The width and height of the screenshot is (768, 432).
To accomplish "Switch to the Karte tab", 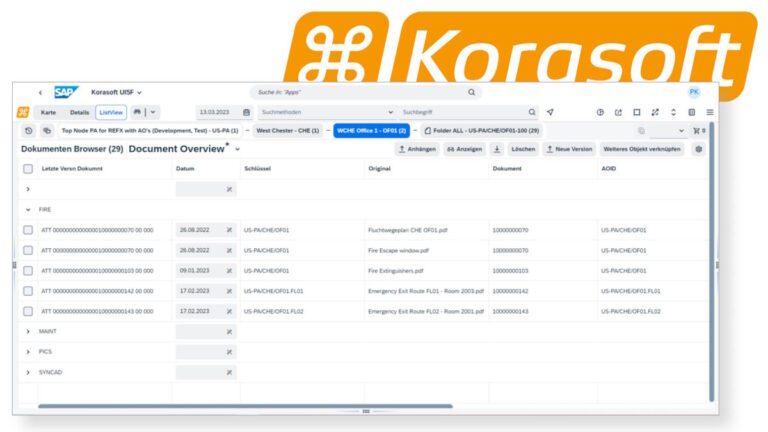I will pos(48,112).
